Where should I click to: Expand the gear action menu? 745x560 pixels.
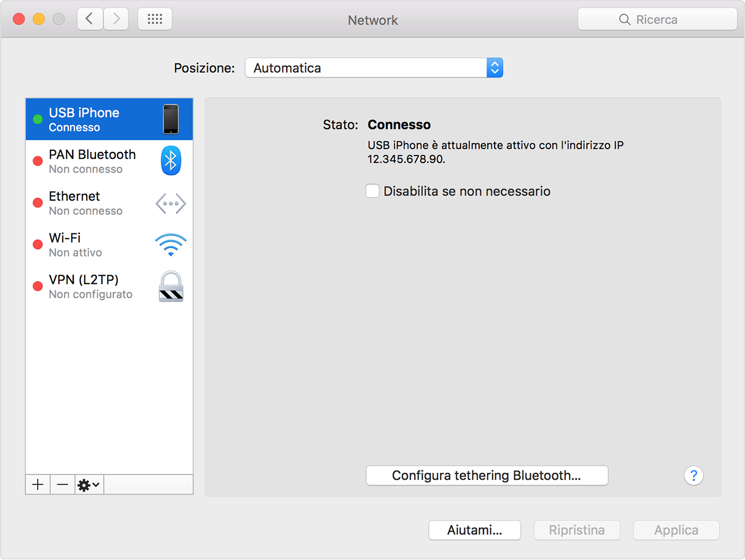(89, 484)
